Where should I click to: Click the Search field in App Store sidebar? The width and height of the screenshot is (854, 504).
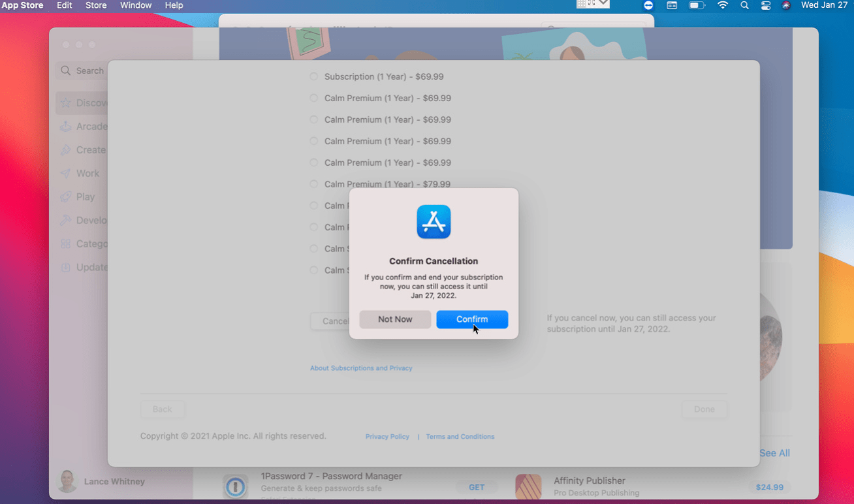pos(82,71)
